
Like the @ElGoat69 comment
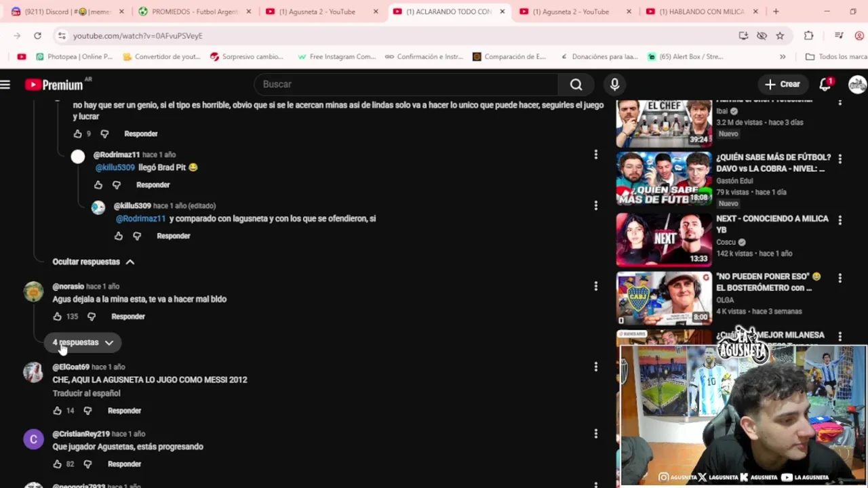pyautogui.click(x=58, y=411)
